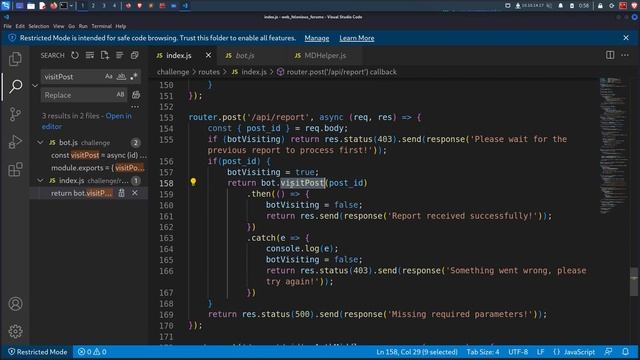Change LF end-of-line sequence
The width and height of the screenshot is (640, 360).
tap(540, 352)
